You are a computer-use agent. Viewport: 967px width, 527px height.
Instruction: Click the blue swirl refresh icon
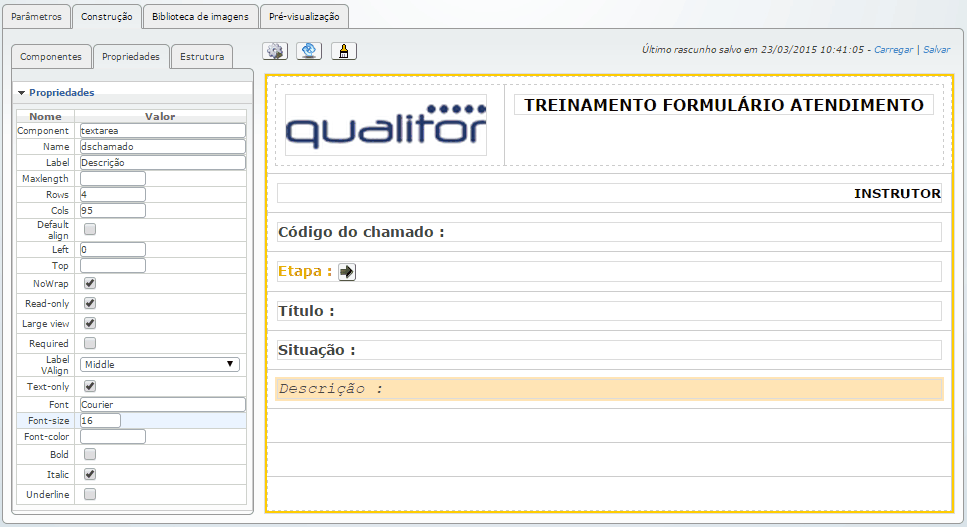[x=309, y=51]
